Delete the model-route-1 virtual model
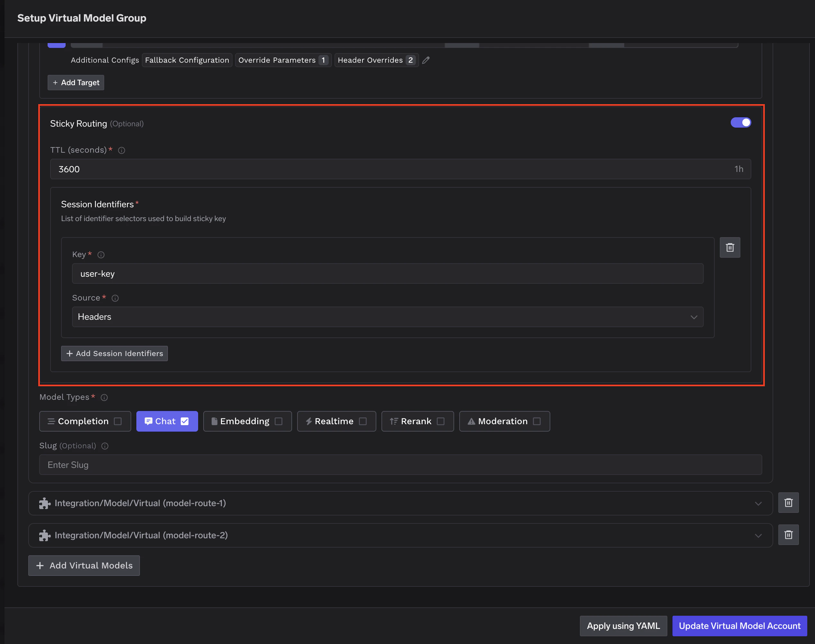Viewport: 815px width, 644px height. click(788, 503)
